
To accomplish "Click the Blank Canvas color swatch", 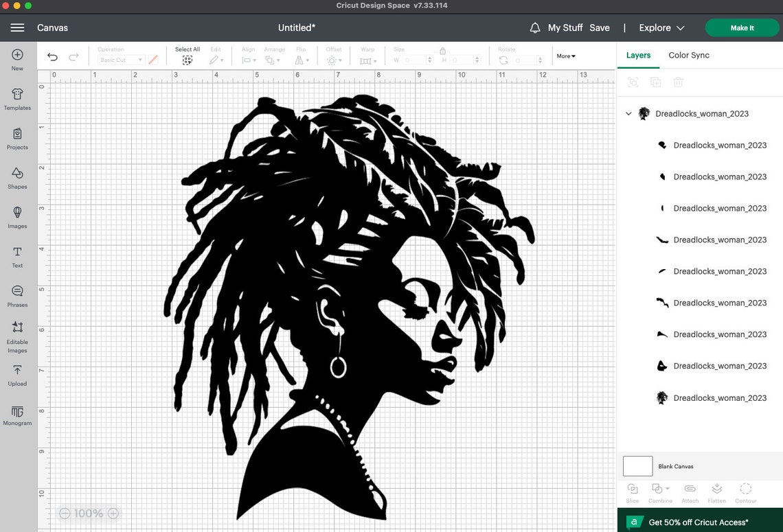I will tap(637, 466).
